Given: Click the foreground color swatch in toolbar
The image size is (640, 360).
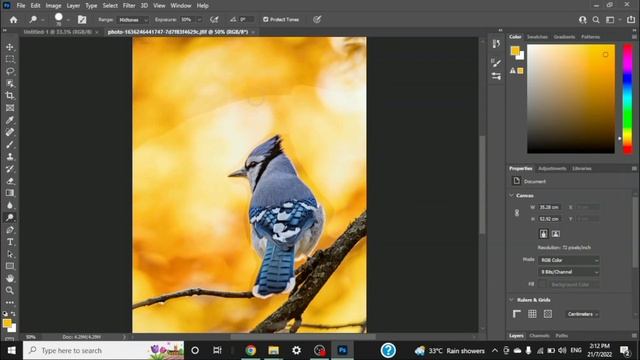Looking at the screenshot, I should (7, 323).
